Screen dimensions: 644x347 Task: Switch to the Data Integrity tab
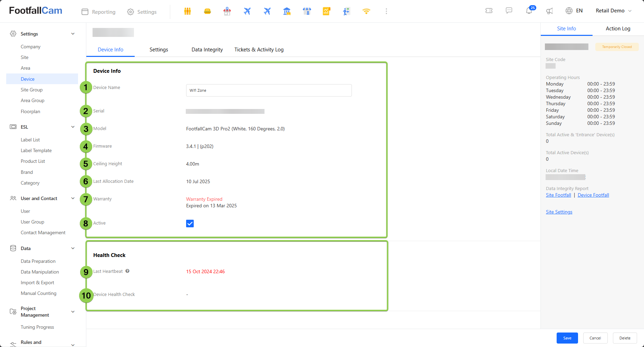click(x=207, y=50)
